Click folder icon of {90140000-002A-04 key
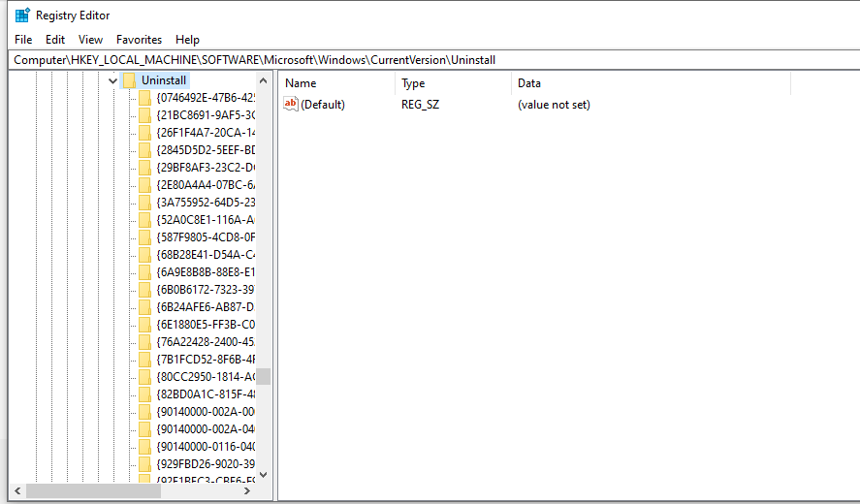Screen dimensions: 860x504 pyautogui.click(x=144, y=429)
